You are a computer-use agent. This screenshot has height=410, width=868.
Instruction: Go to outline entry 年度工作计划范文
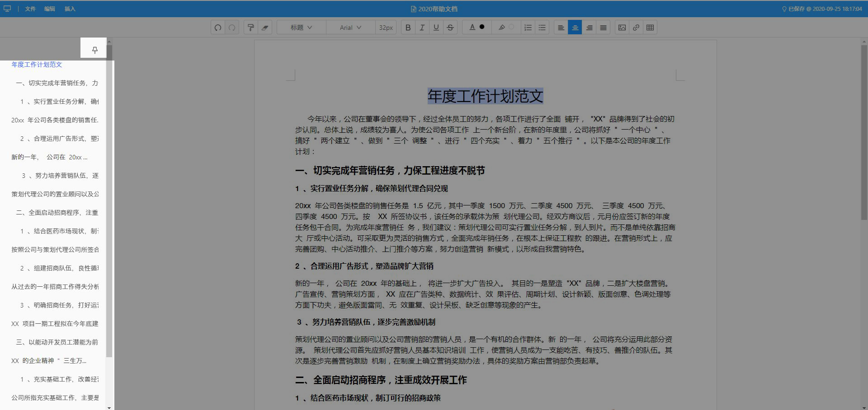click(x=37, y=65)
